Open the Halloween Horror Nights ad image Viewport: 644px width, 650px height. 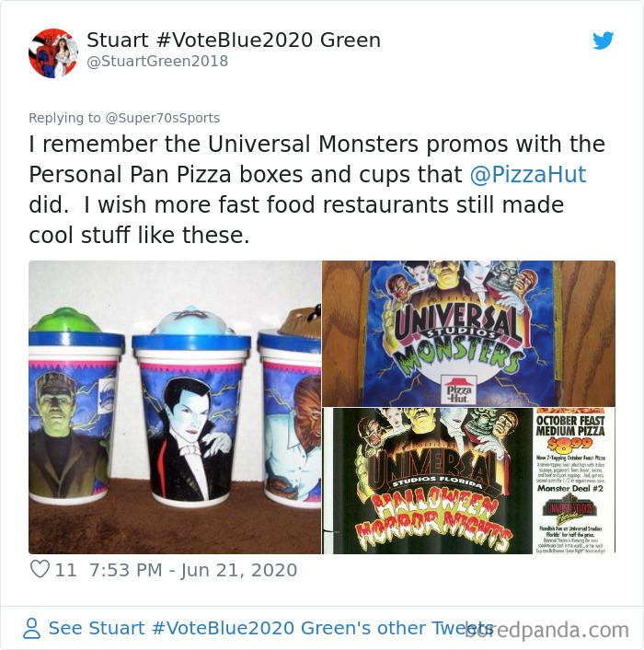[469, 481]
